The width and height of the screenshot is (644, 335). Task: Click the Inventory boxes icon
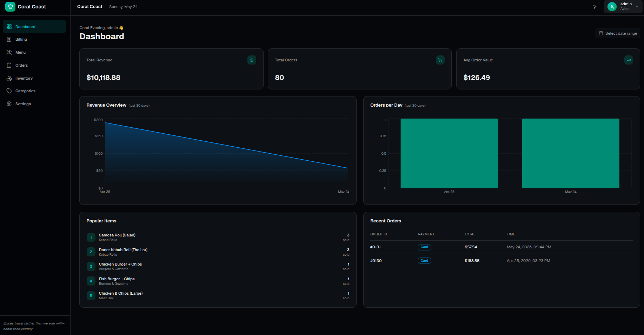(9, 78)
